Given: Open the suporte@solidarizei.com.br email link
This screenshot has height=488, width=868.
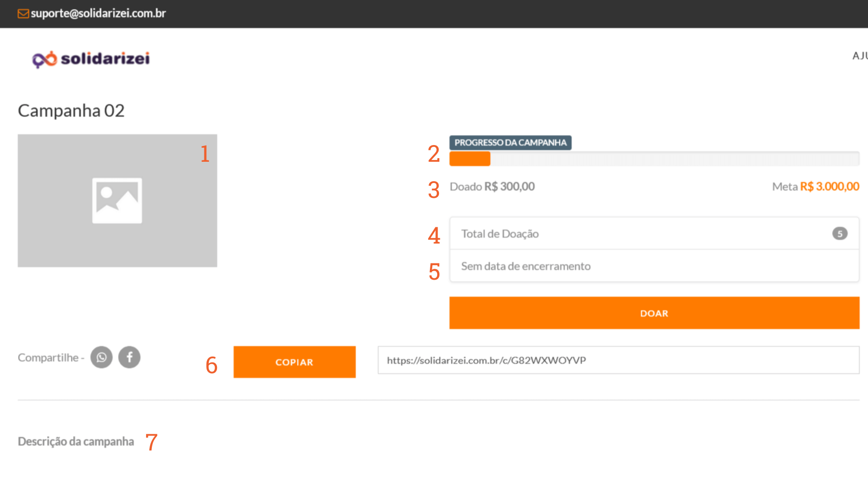Looking at the screenshot, I should pyautogui.click(x=98, y=14).
